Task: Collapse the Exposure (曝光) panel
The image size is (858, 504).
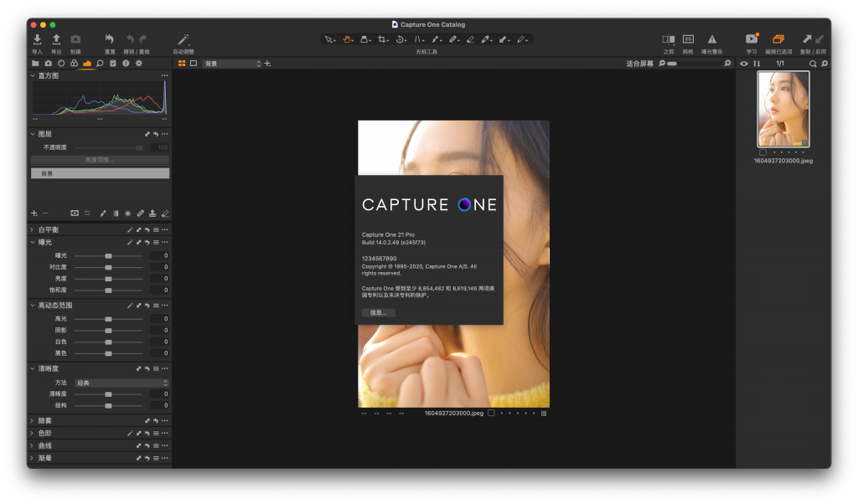Action: [33, 242]
